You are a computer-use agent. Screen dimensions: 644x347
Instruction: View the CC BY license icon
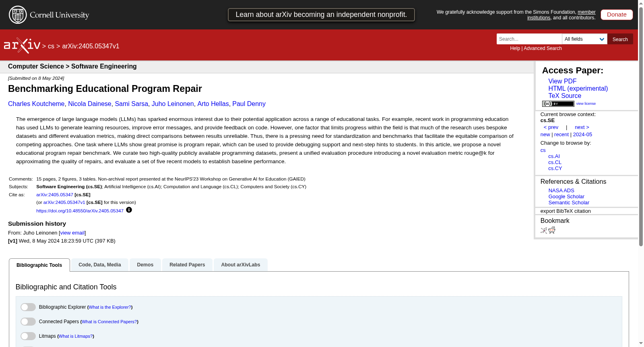[x=558, y=104]
